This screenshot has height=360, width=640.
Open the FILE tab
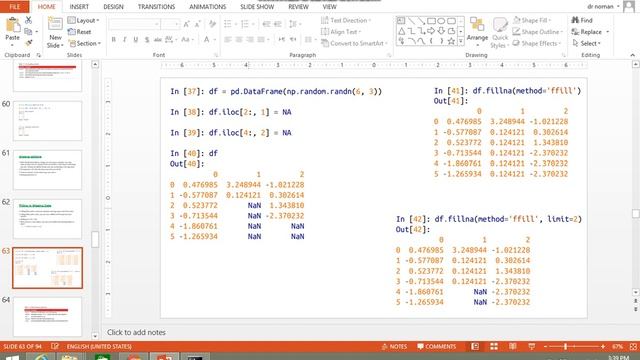click(x=14, y=7)
